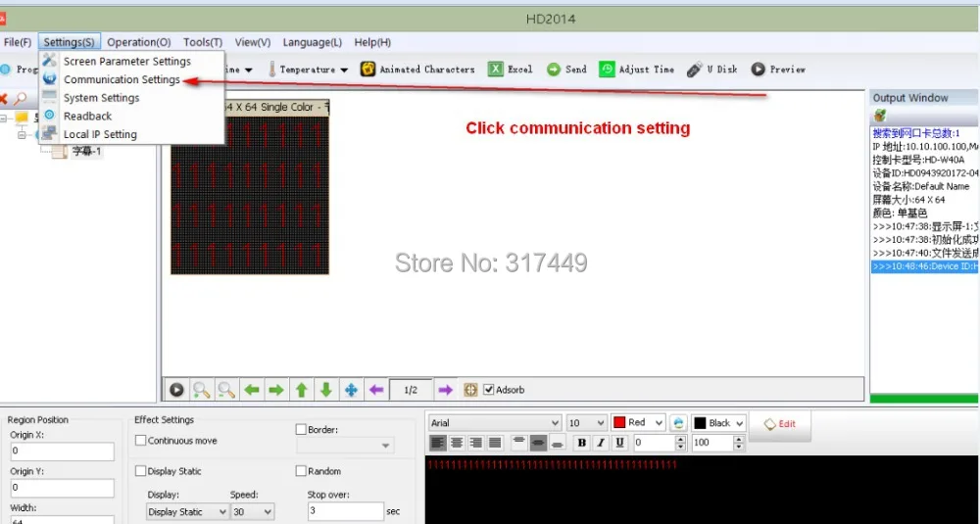Click the magnifier search icon above tree
This screenshot has width=980, height=524.
pyautogui.click(x=20, y=98)
